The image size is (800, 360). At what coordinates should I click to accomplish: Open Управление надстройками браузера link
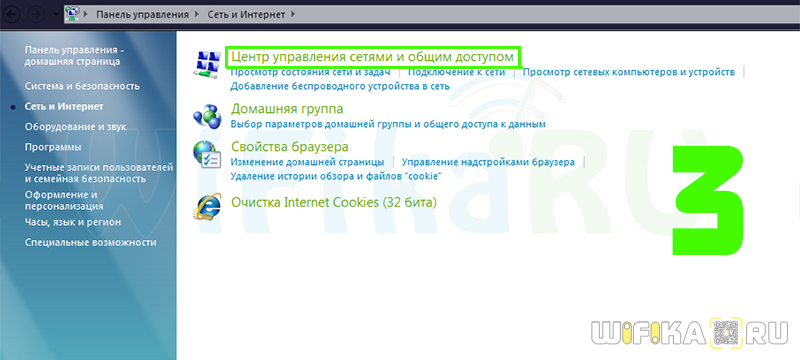tap(488, 162)
